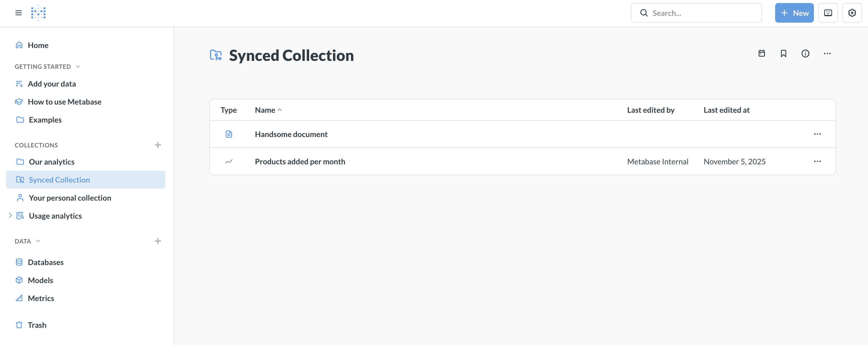
Task: Collapse the Getting Started section
Action: pos(78,67)
